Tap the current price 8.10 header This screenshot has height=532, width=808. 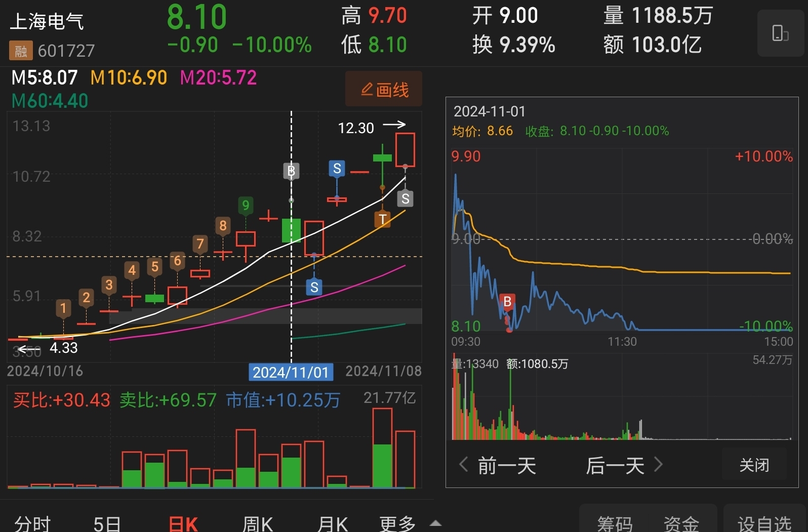point(197,17)
